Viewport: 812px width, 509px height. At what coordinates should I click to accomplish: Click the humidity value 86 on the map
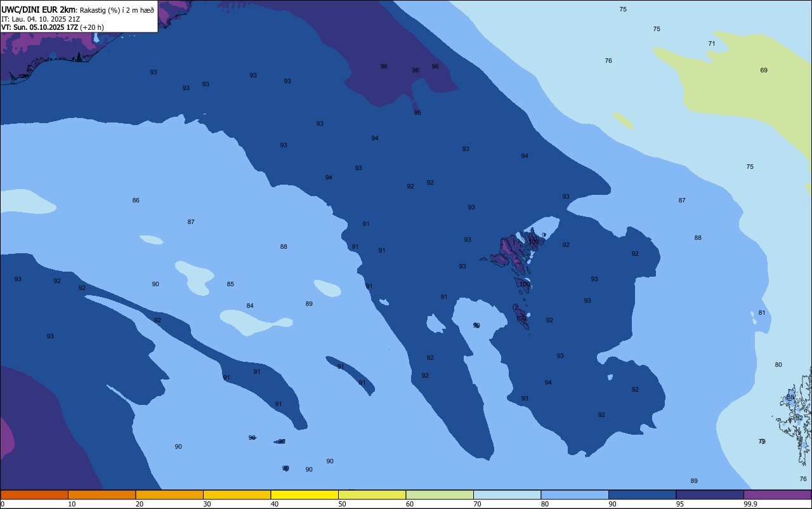coord(136,201)
